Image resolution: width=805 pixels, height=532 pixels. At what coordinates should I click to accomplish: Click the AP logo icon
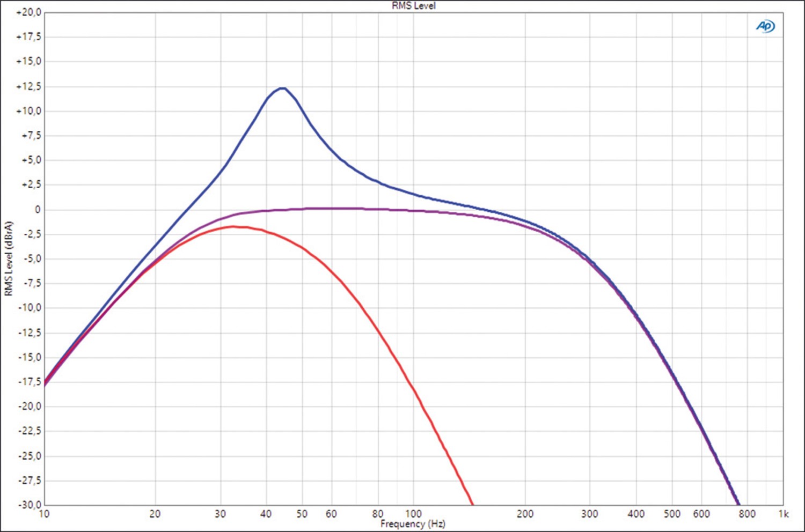[x=765, y=26]
